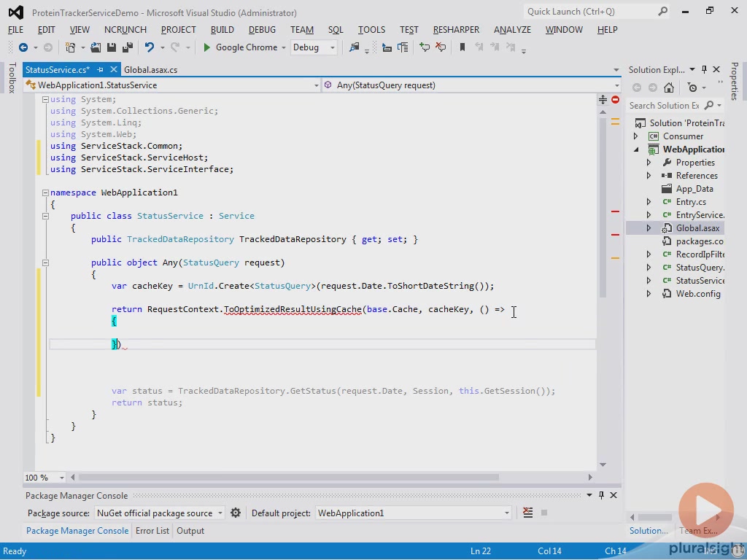This screenshot has height=560, width=747.
Task: Select the App_Data folder
Action: (694, 189)
